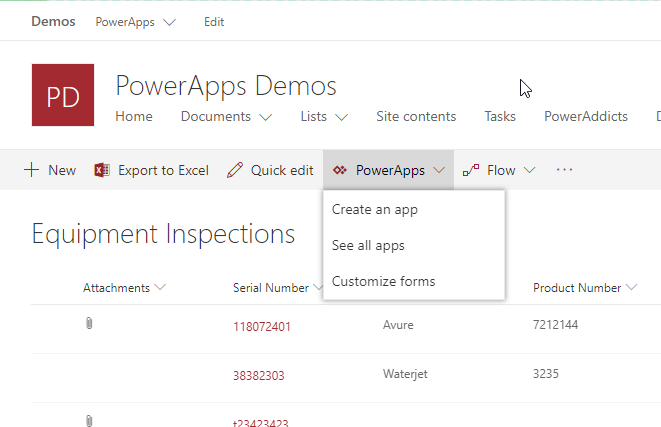Click the Quick edit label
The image size is (661, 427).
282,170
